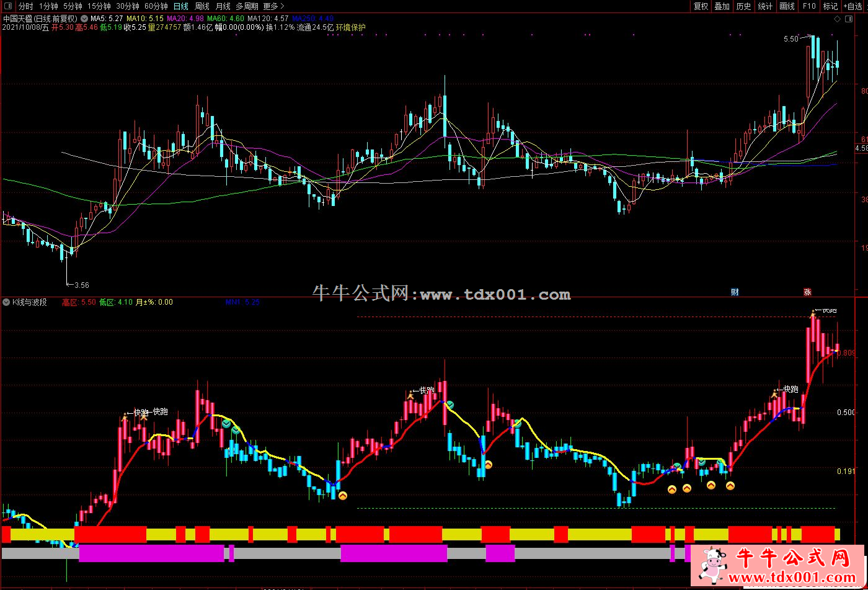The image size is (868, 590).
Task: Click the 低区: 4.10 value
Action: pos(116,302)
